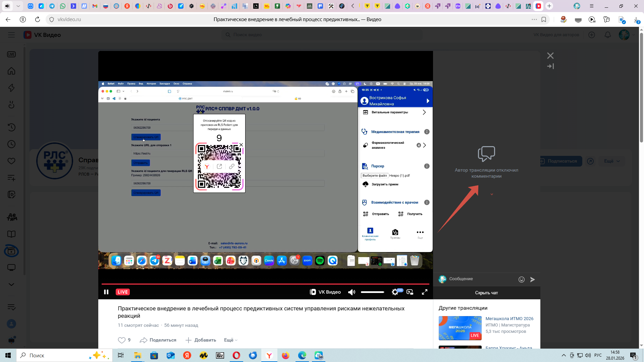Open the 'VK Видео для авторов' link

(556, 35)
